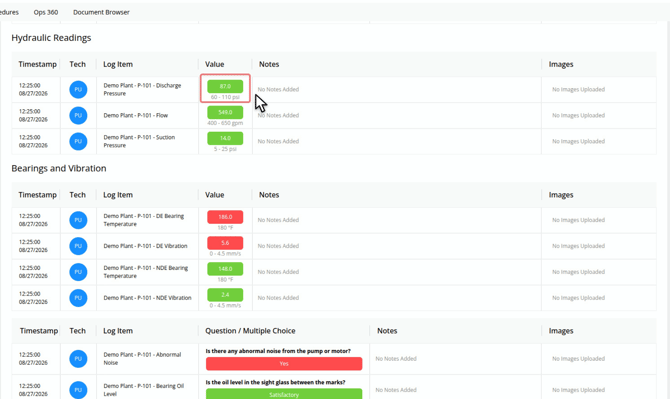Viewport: 670px width, 399px height.
Task: Click tech avatar for NDE Bearing Temperature row
Action: pyautogui.click(x=78, y=272)
